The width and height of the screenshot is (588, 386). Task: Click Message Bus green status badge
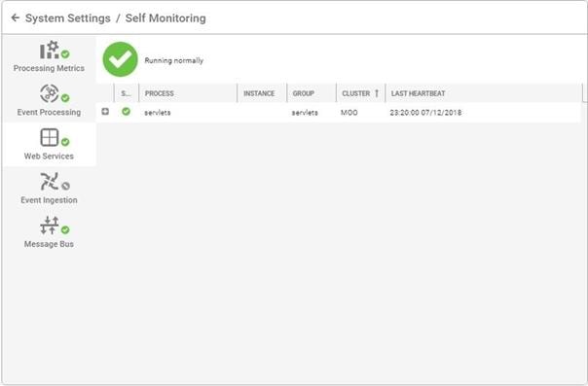[x=65, y=229]
